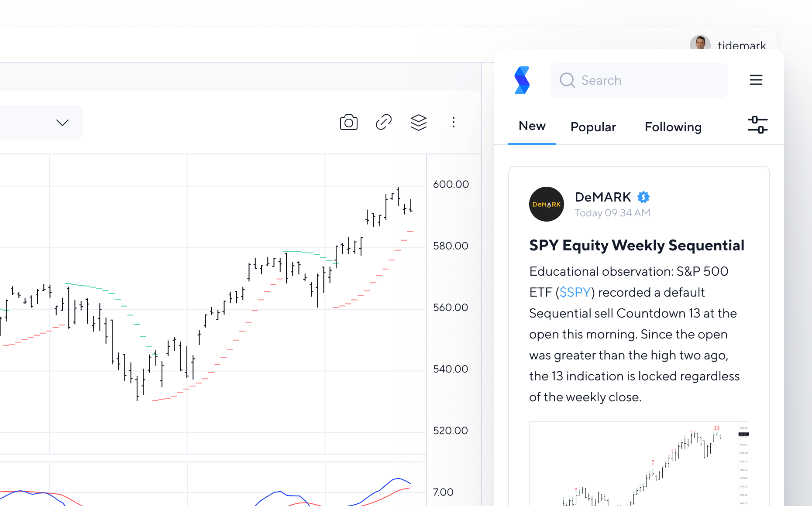Open the DeMARK profile avatar

(x=547, y=204)
